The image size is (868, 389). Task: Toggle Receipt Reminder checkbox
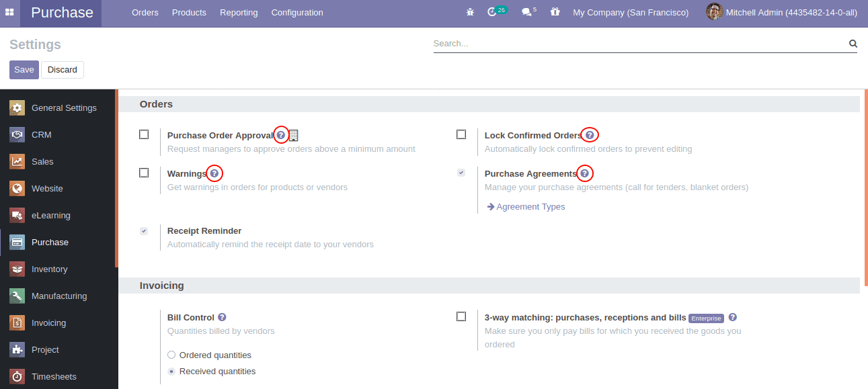tap(144, 230)
